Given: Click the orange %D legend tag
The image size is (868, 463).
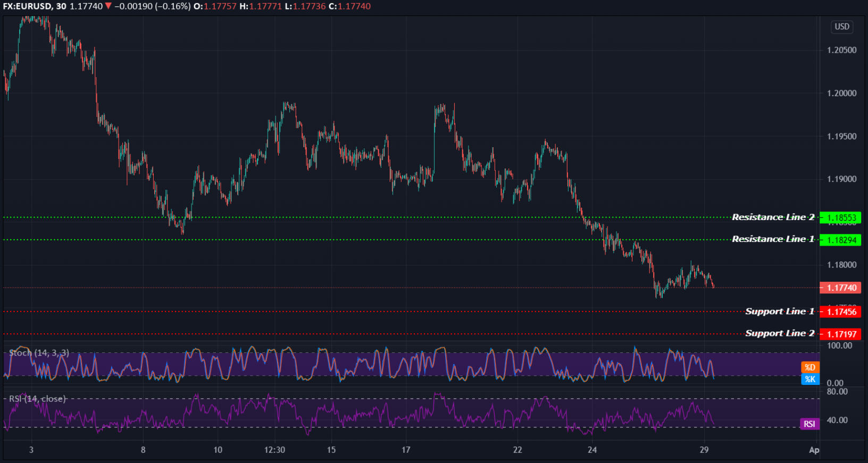Looking at the screenshot, I should coord(810,367).
